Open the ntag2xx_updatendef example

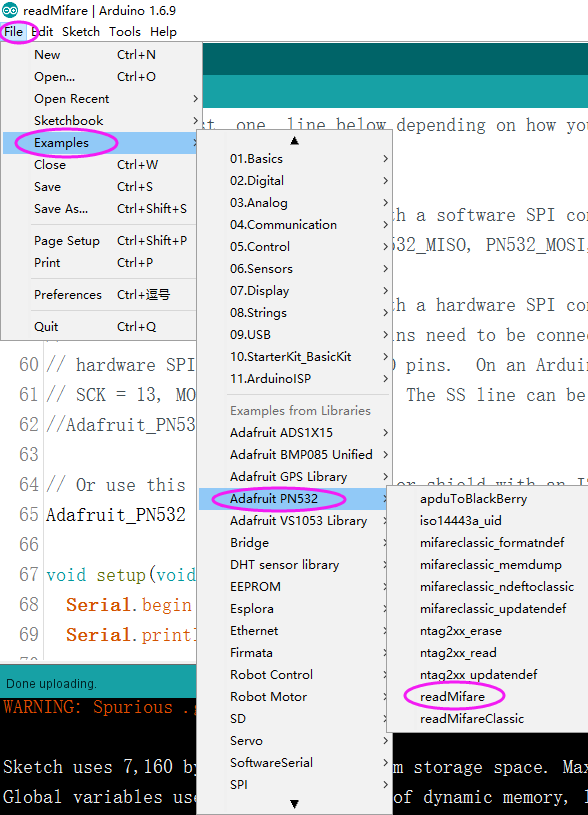[x=488, y=675]
